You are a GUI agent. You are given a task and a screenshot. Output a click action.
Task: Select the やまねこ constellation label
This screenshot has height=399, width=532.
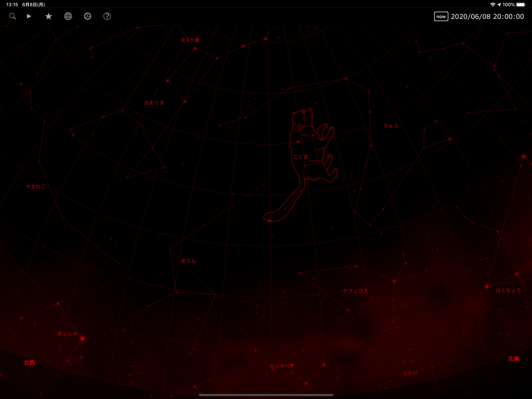[36, 186]
